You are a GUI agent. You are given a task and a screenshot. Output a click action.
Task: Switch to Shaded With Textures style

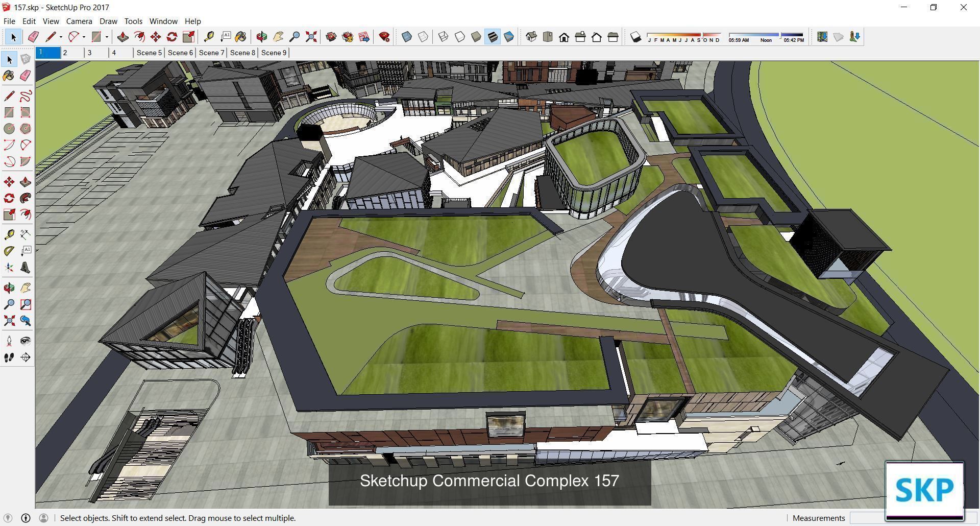click(493, 37)
